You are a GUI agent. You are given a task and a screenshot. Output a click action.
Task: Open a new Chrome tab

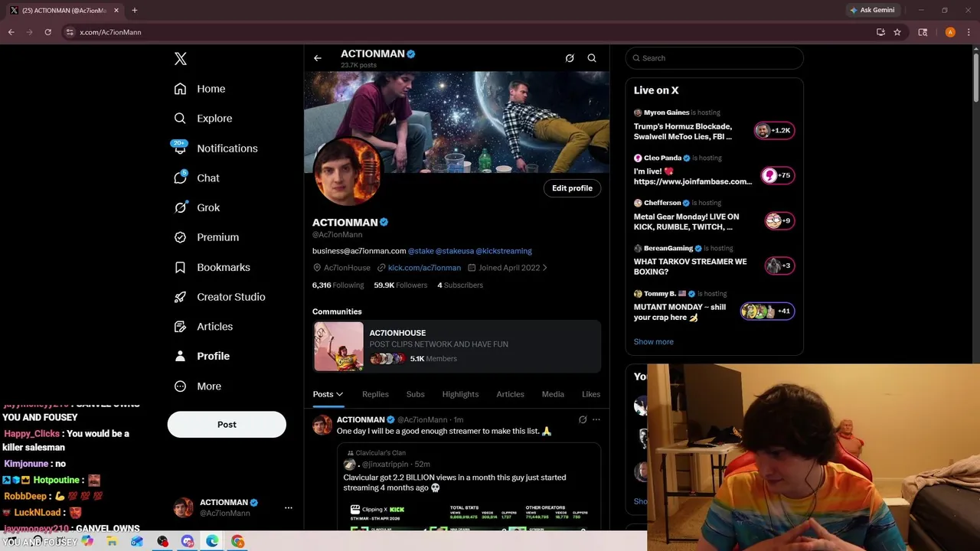(x=135, y=10)
